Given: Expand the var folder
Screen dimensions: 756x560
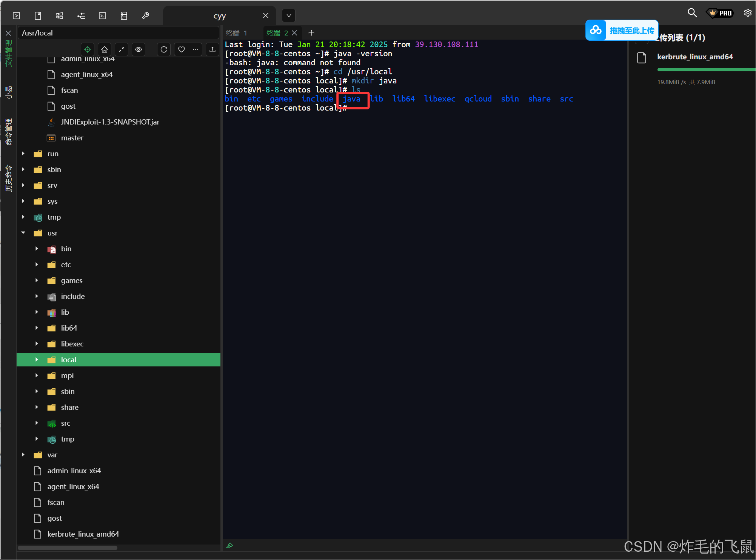Looking at the screenshot, I should (23, 455).
